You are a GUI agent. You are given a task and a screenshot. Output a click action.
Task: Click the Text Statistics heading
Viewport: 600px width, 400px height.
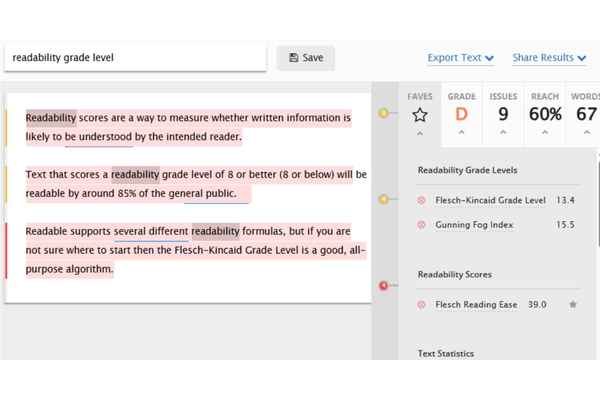(x=446, y=354)
